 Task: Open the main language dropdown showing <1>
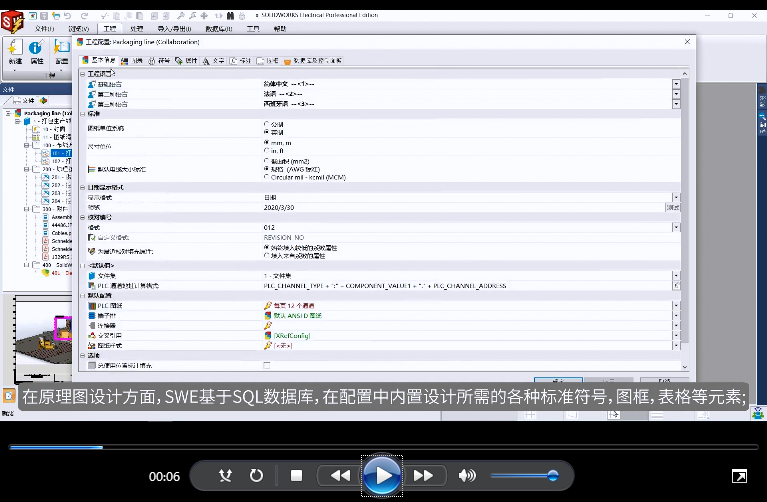pyautogui.click(x=676, y=84)
